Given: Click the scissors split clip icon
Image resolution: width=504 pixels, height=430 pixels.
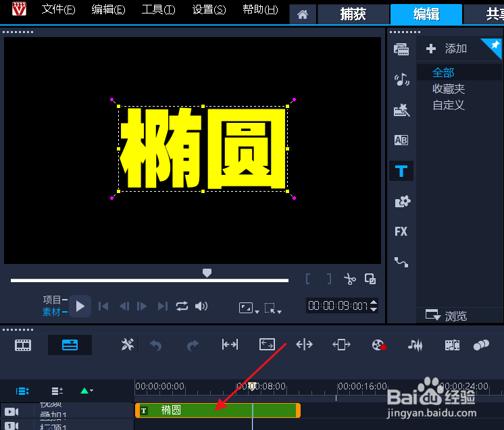Looking at the screenshot, I should coord(350,279).
